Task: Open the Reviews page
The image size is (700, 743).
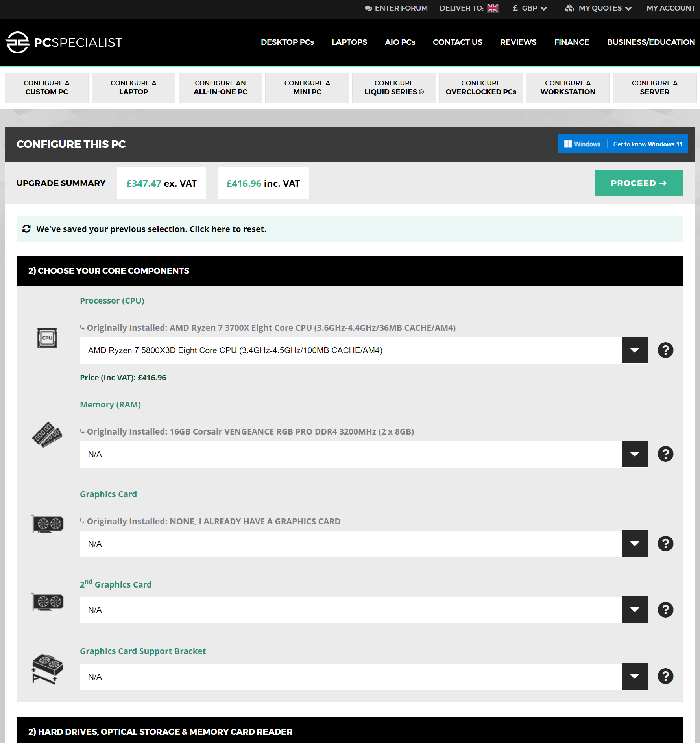Action: point(518,42)
